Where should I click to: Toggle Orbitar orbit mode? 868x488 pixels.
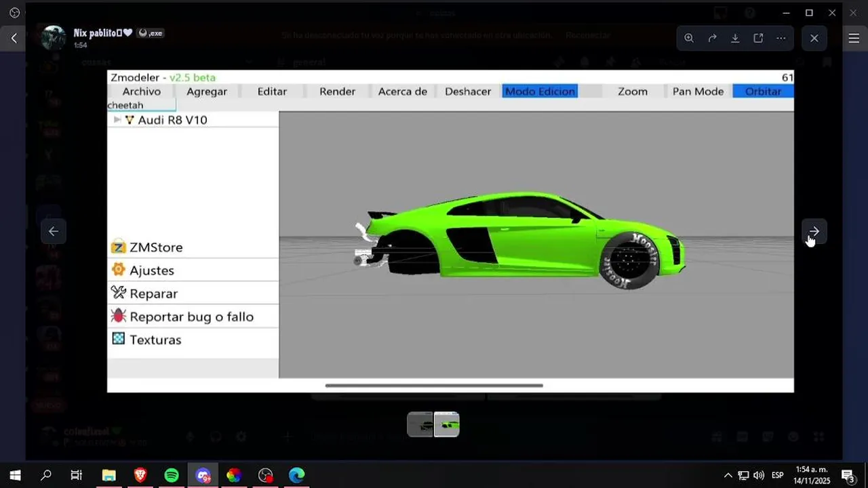coord(763,91)
